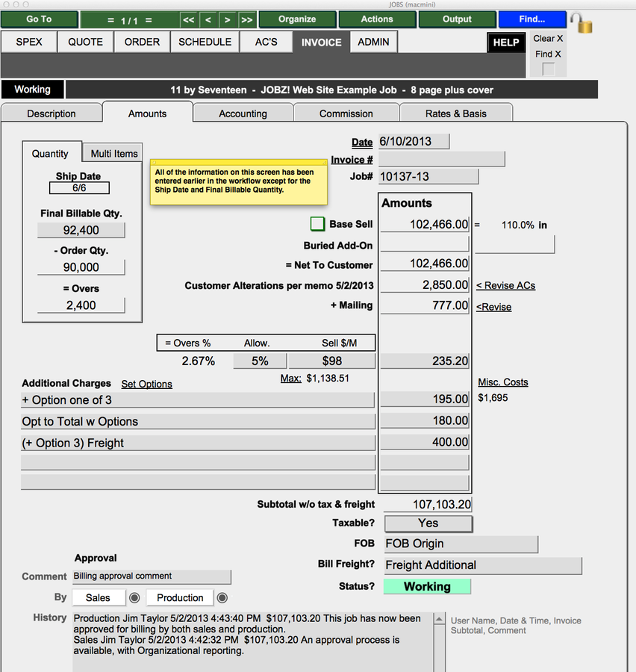Open the QUOTE tab
Viewport: 636px width, 672px height.
click(85, 42)
